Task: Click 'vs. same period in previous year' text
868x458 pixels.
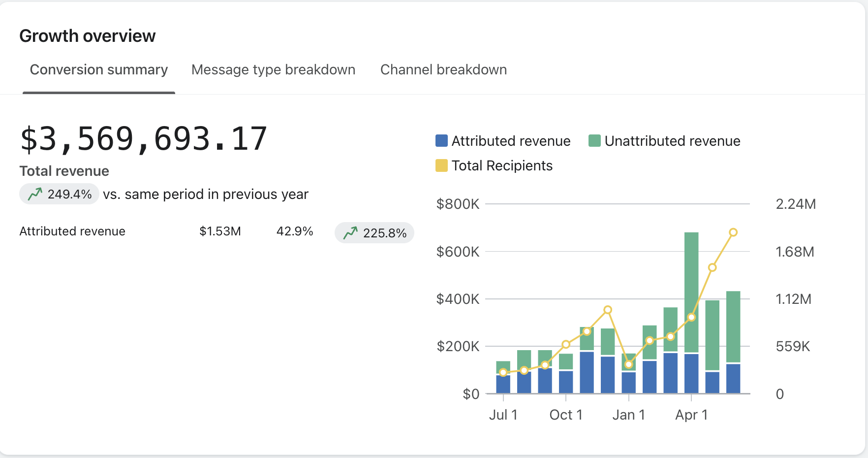Action: click(x=206, y=194)
